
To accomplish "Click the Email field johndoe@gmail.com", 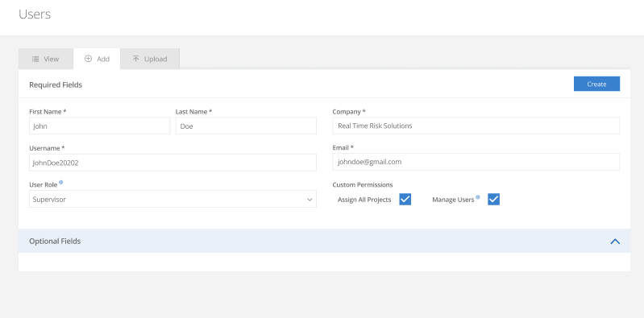I will (x=476, y=162).
